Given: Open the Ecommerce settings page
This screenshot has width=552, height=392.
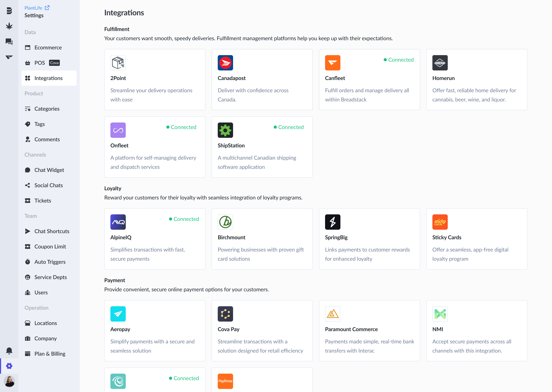Looking at the screenshot, I should [x=48, y=47].
